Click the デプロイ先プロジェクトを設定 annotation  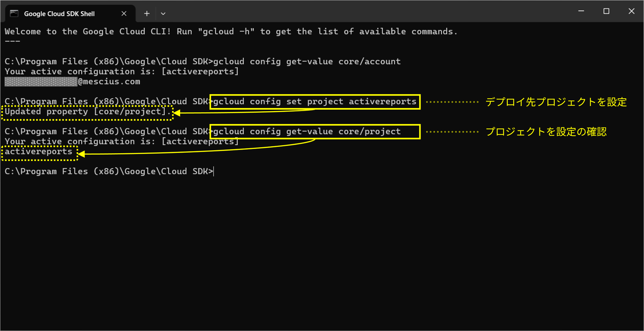(x=556, y=102)
